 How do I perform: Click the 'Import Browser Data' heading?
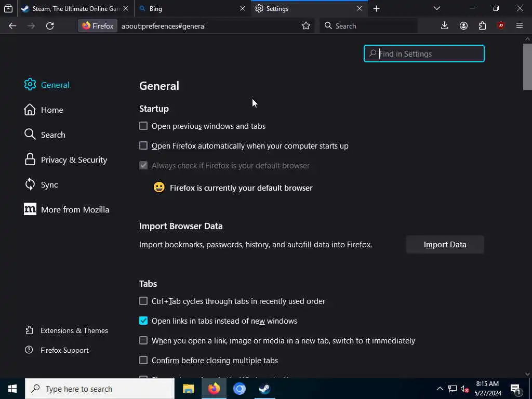[181, 227]
